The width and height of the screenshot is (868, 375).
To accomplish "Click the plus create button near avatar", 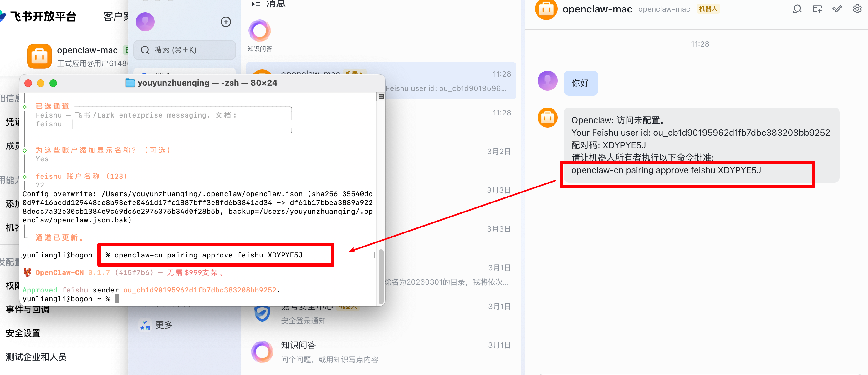I will pyautogui.click(x=226, y=22).
